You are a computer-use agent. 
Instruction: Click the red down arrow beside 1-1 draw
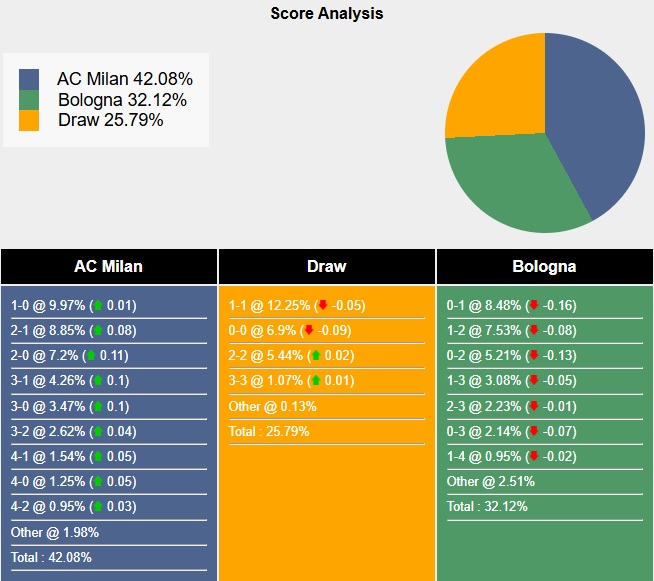point(322,306)
